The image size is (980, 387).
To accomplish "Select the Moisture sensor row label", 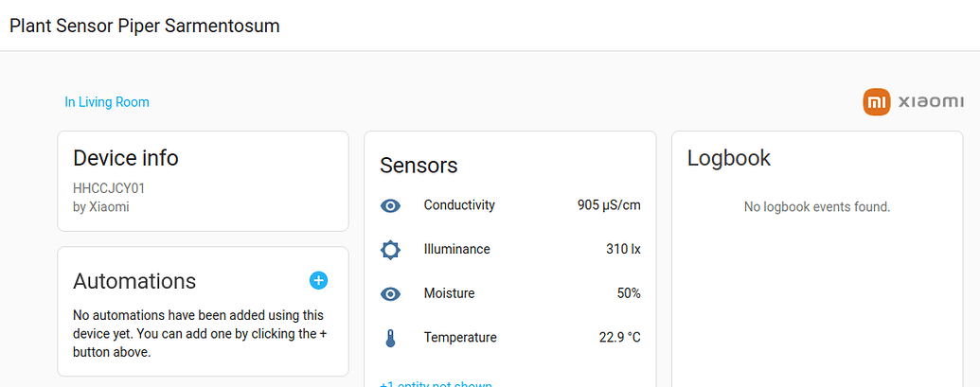I will click(x=449, y=293).
